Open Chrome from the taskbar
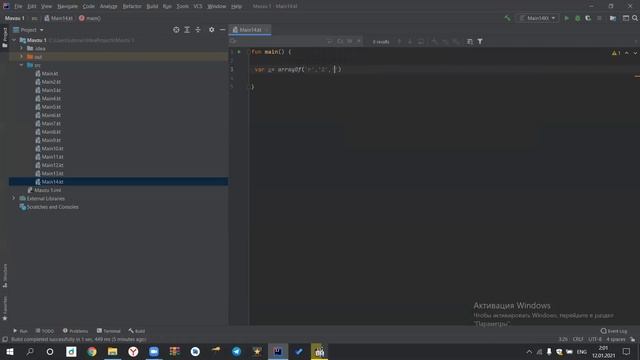Image resolution: width=640 pixels, height=360 pixels. [x=92, y=351]
